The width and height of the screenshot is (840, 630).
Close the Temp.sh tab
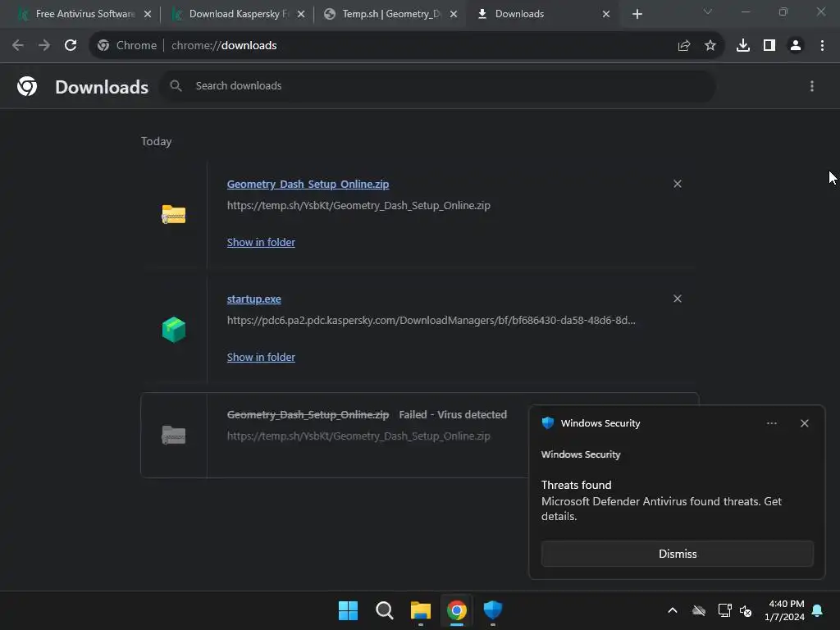[x=454, y=14]
